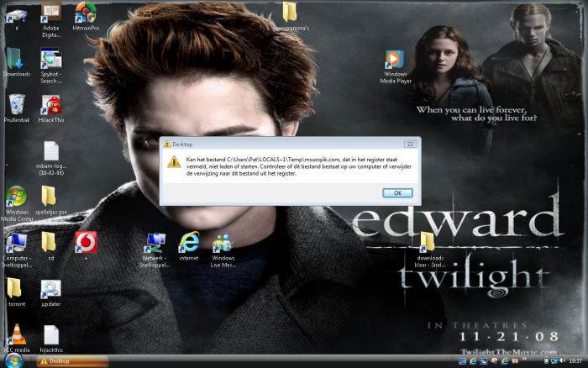
Task: Open Windows Live Messenger shortcut
Action: coord(223,250)
